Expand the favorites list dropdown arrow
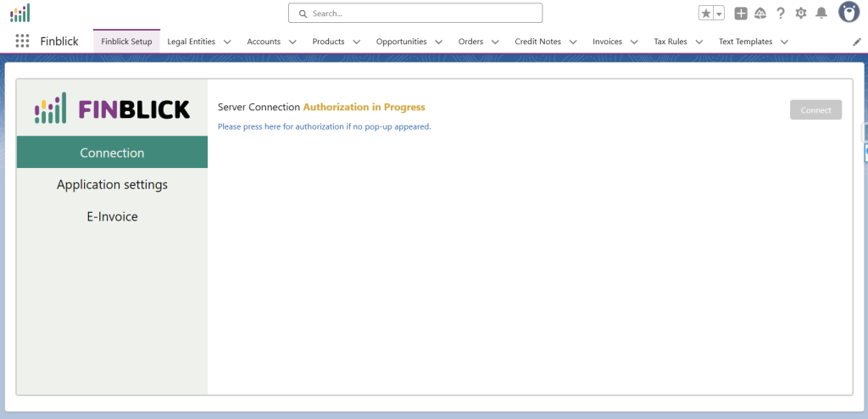 (x=719, y=14)
